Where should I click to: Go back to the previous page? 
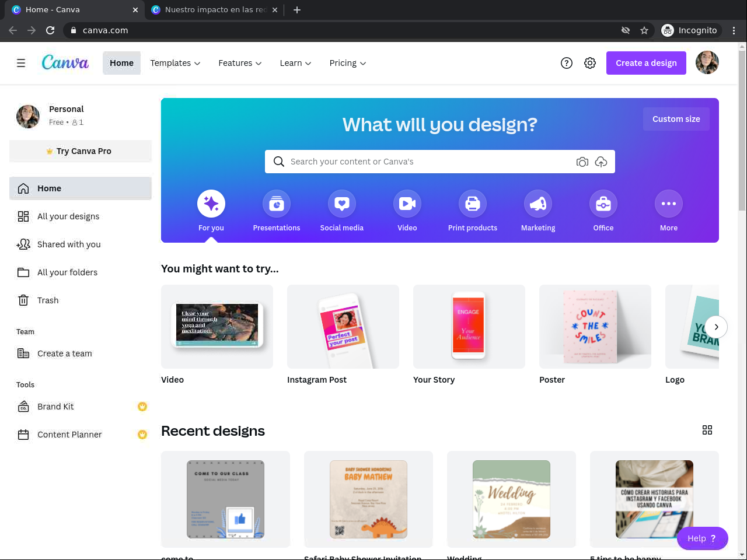[13, 30]
